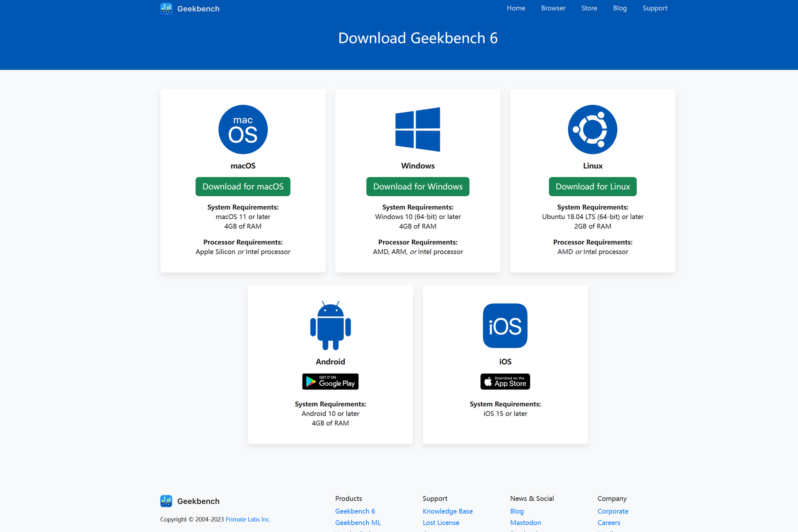Open Knowledge Base footer link

pos(448,511)
